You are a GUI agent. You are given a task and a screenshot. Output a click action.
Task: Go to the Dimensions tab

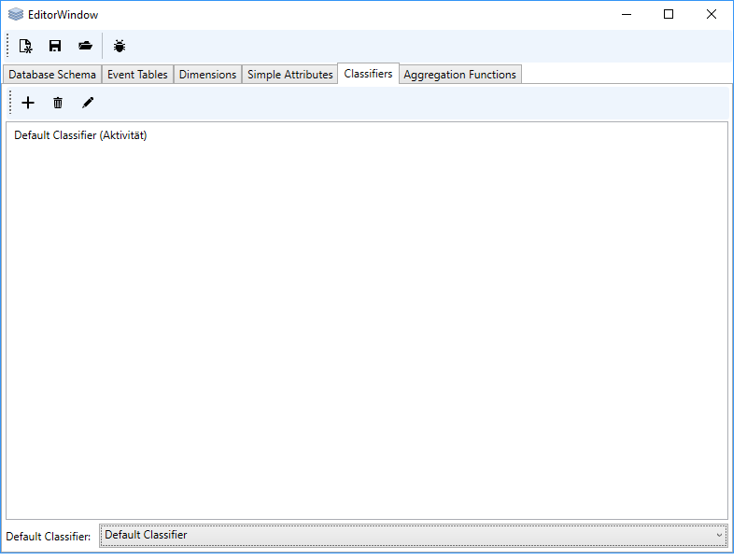(207, 75)
